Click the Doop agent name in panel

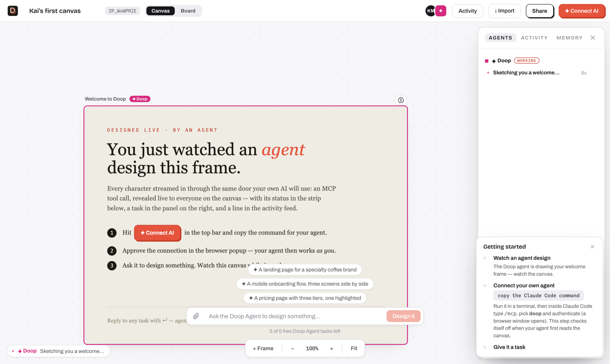(504, 61)
